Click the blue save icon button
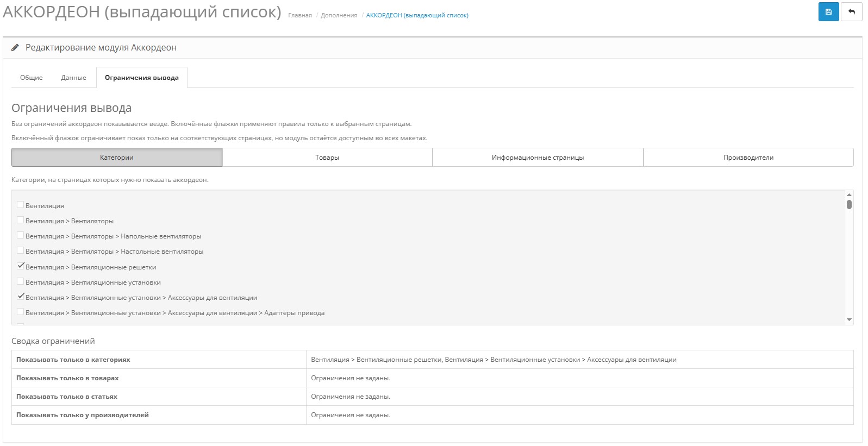Screen dimensions: 868x446 coord(828,12)
